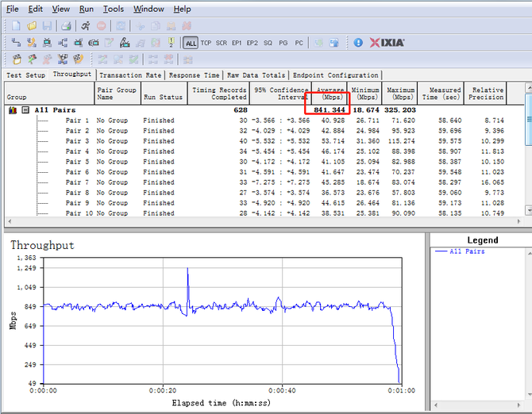Image resolution: width=532 pixels, height=414 pixels.
Task: Open the Run menu
Action: 86,9
